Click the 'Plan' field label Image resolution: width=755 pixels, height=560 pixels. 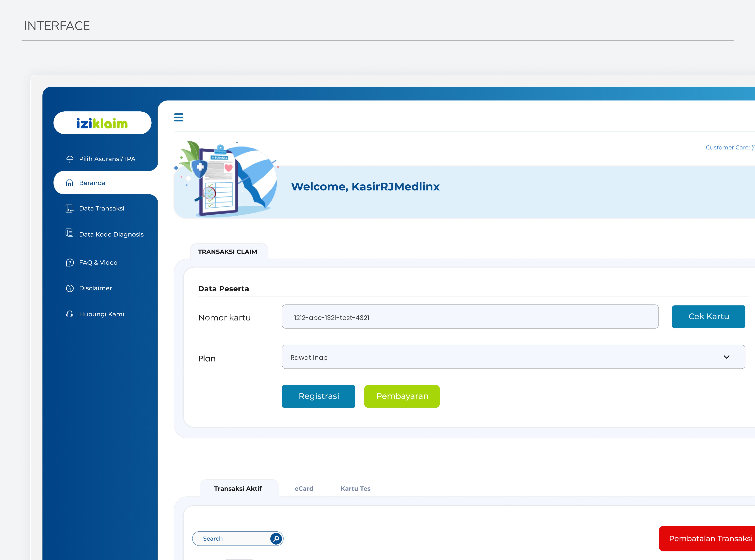point(207,359)
